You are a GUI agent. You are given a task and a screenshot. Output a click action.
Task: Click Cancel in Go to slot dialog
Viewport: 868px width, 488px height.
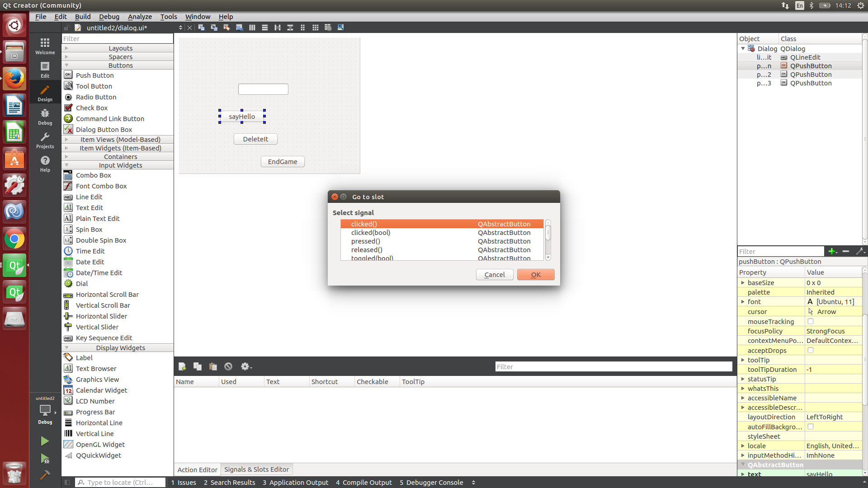coord(494,275)
